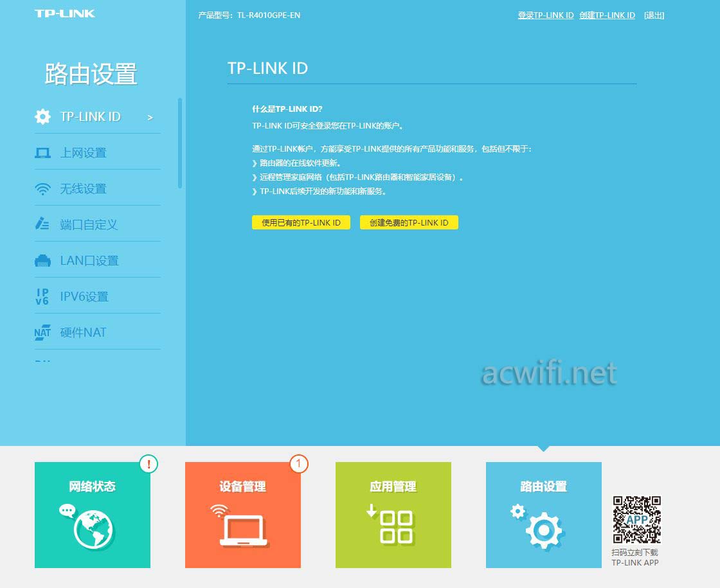Screen dimensions: 720x588
Task: Click the exclamation alert badge on 网络状态
Action: coord(148,463)
